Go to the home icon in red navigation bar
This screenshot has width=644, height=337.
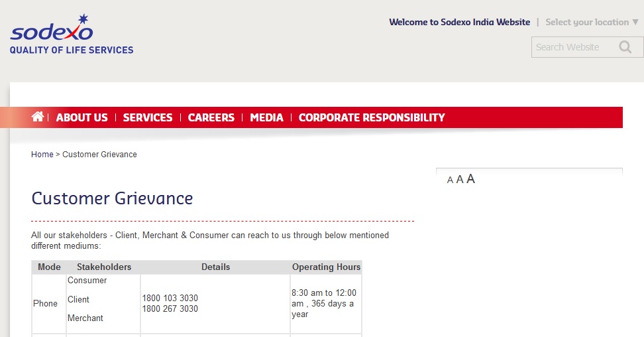tap(37, 117)
